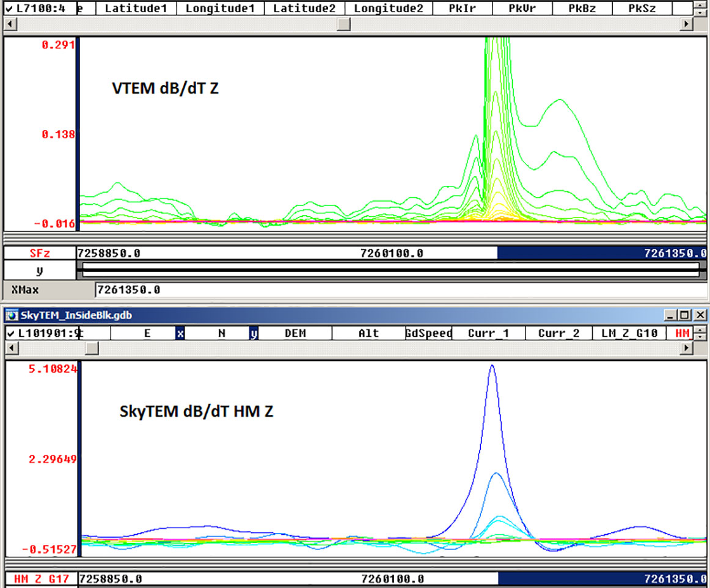
Task: Click the HM_Z_G17 channel label
Action: click(x=41, y=579)
